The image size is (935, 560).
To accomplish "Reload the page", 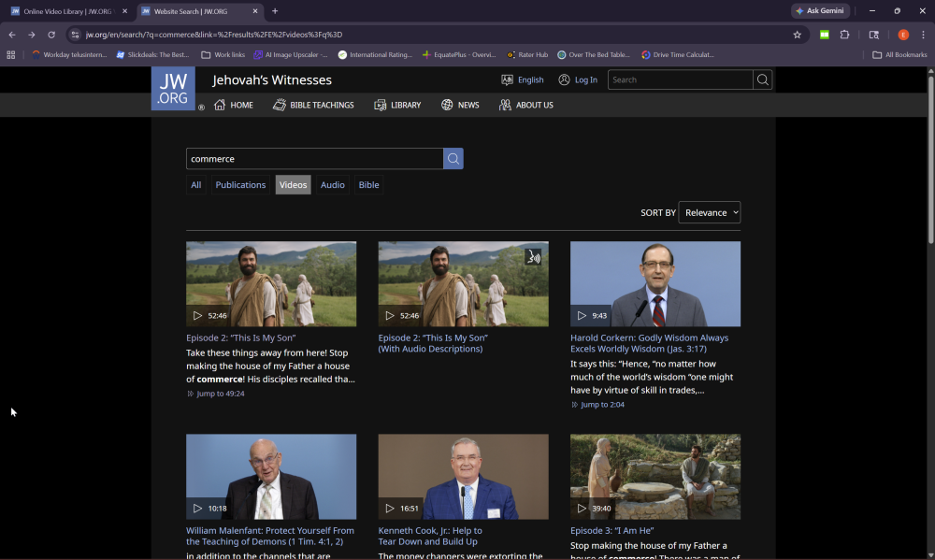I will coord(51,35).
